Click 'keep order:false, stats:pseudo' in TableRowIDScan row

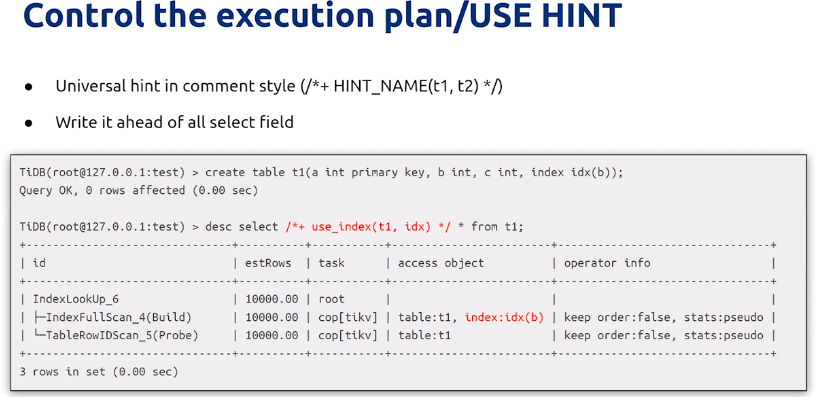coord(664,336)
